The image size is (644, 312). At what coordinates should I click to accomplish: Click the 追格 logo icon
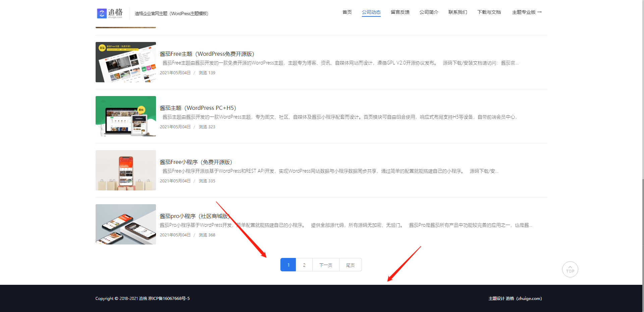(110, 13)
